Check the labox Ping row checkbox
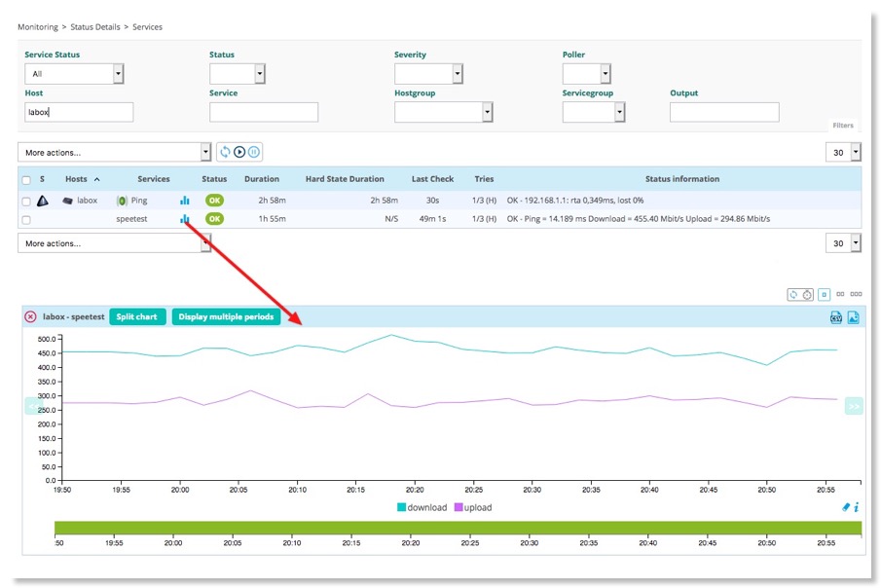 pyautogui.click(x=26, y=202)
